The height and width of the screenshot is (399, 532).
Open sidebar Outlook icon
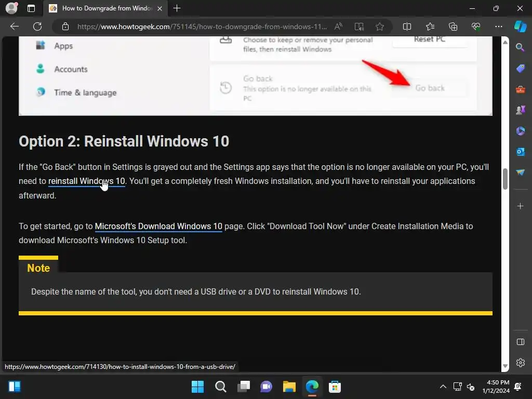[x=520, y=152]
